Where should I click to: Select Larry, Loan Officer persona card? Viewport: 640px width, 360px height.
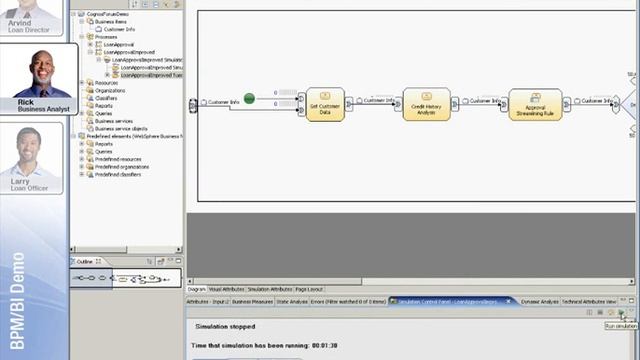[31, 158]
